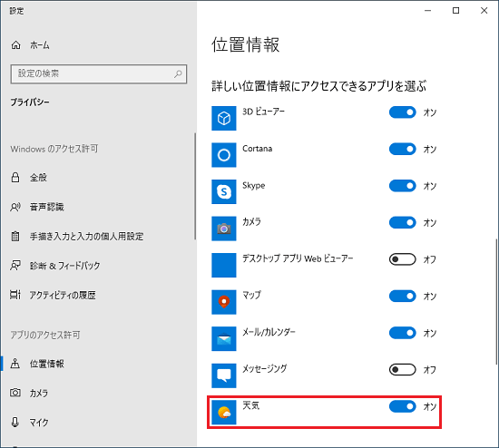This screenshot has height=448, width=499.
Task: Open マイク permission page
Action: point(39,423)
